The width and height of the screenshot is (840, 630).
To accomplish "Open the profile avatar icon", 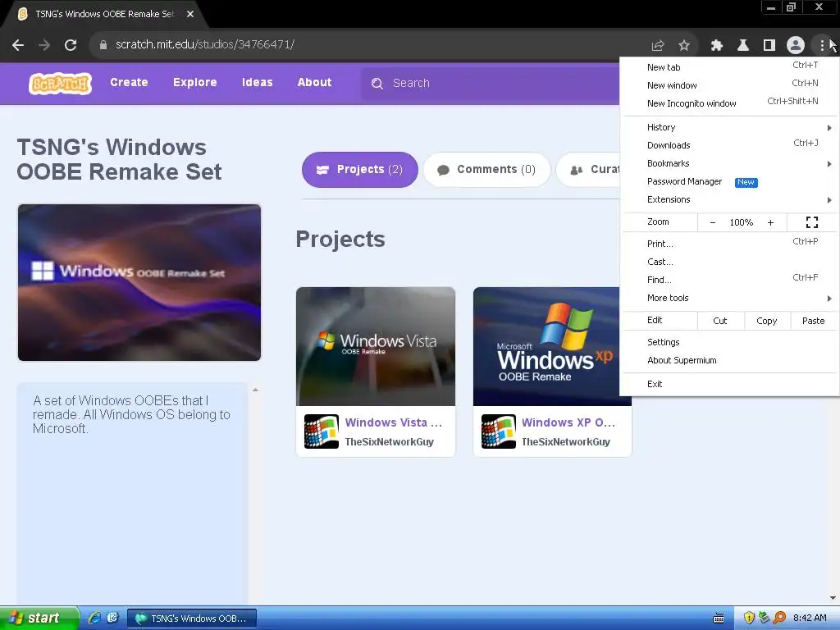I will pos(796,45).
